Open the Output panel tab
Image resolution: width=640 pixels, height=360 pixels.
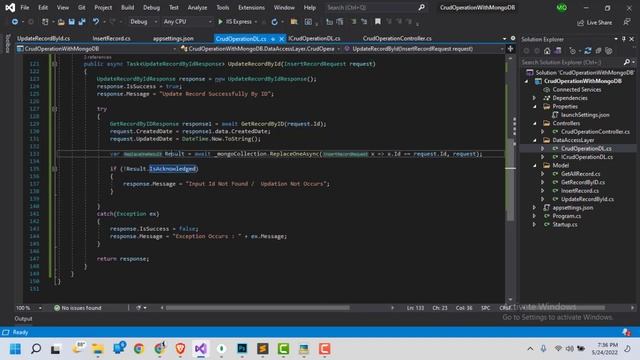coord(23,319)
